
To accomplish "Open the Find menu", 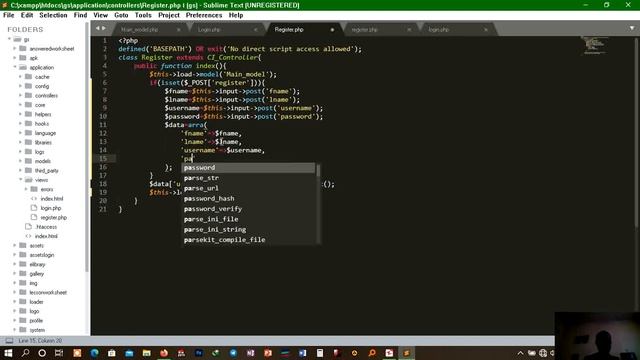I will pos(80,15).
